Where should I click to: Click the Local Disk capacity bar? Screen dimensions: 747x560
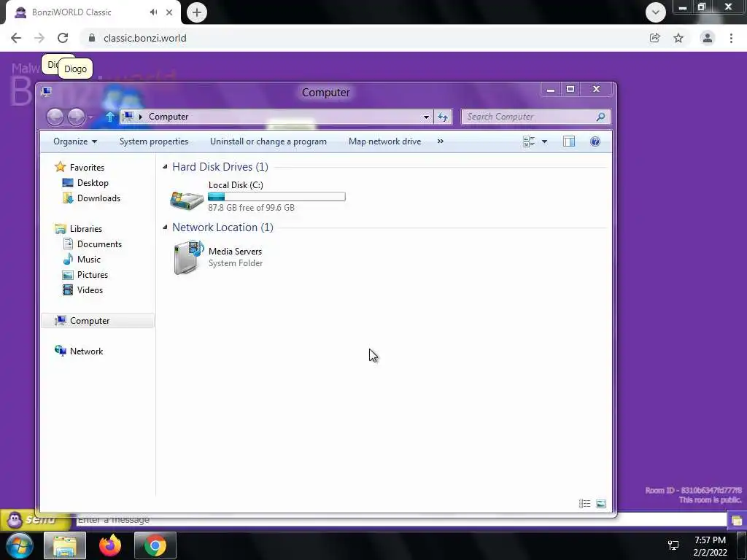276,196
